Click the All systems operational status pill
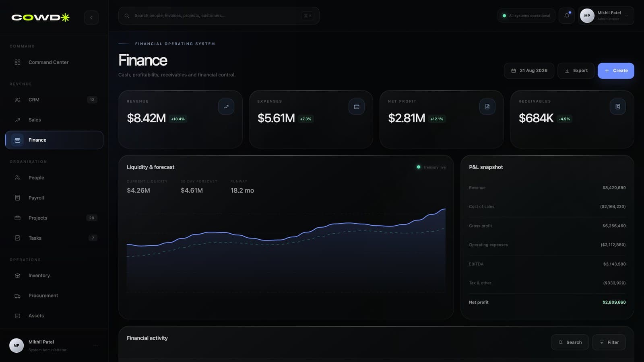 tap(526, 16)
